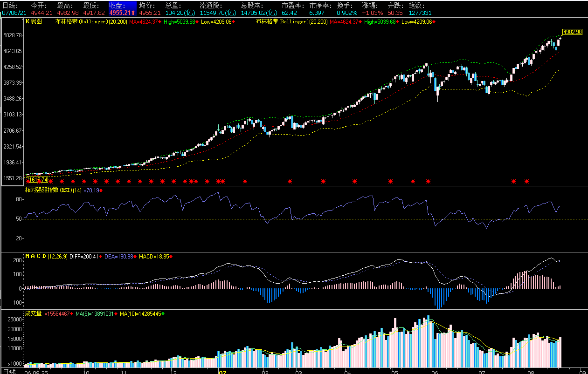Click month 04 on the time axis
588x374 pixels.
(x=348, y=372)
